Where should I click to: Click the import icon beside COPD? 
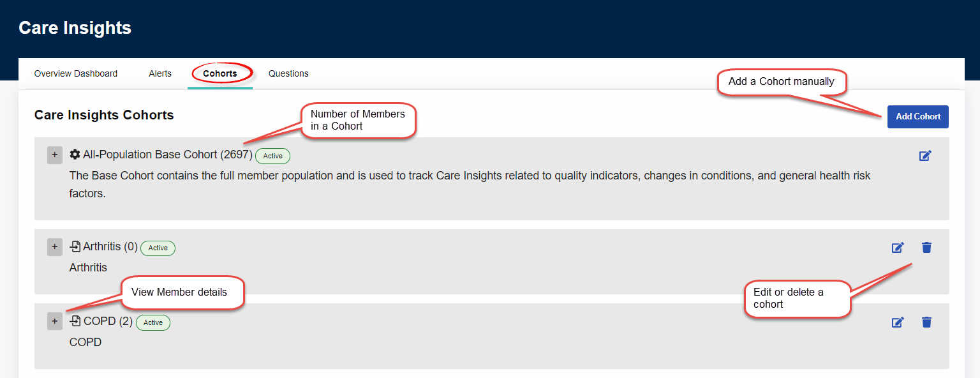(x=75, y=321)
